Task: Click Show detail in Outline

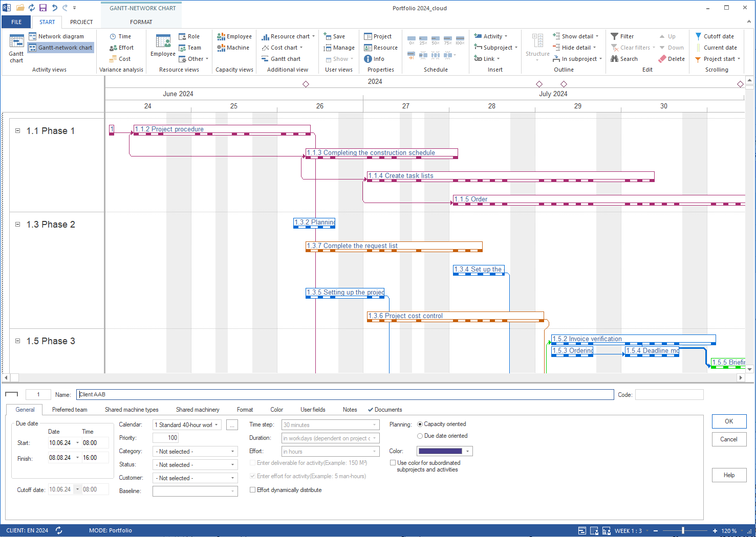Action: pyautogui.click(x=576, y=36)
